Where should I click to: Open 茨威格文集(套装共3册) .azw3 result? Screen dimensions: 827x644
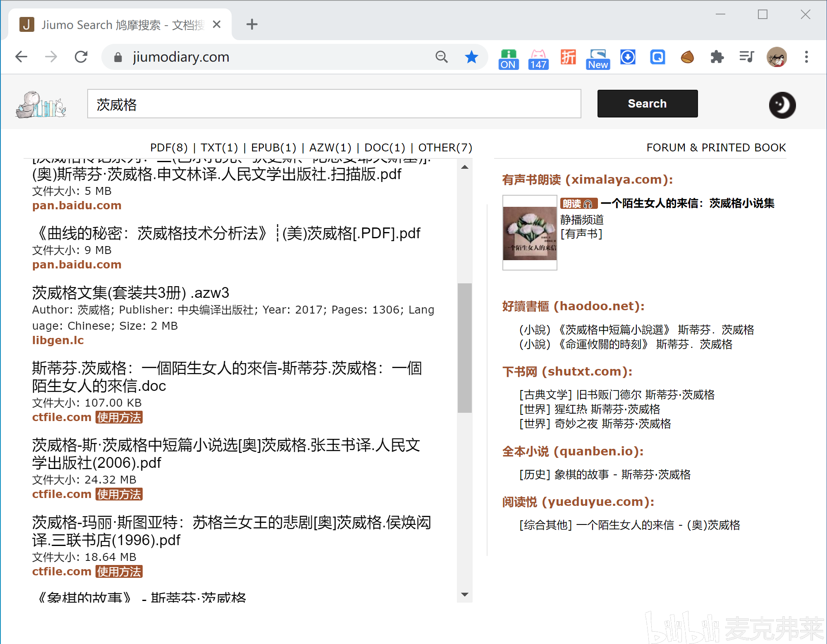(x=131, y=293)
